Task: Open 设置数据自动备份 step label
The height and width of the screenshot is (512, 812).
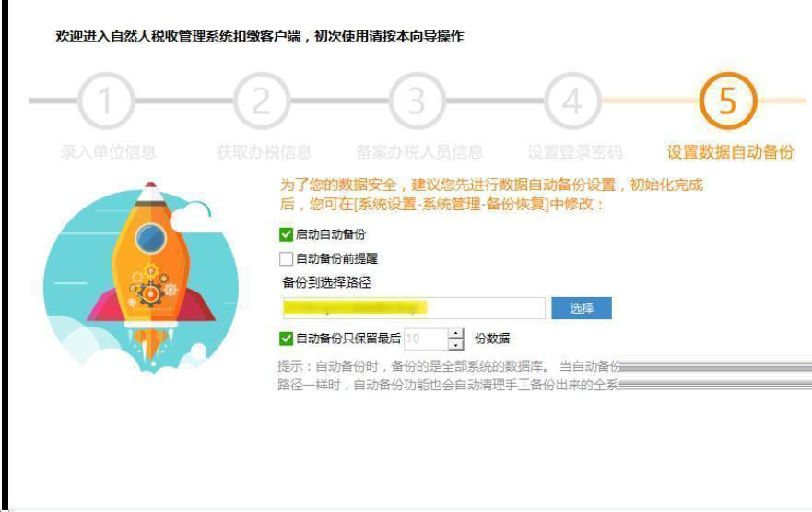Action: 730,152
